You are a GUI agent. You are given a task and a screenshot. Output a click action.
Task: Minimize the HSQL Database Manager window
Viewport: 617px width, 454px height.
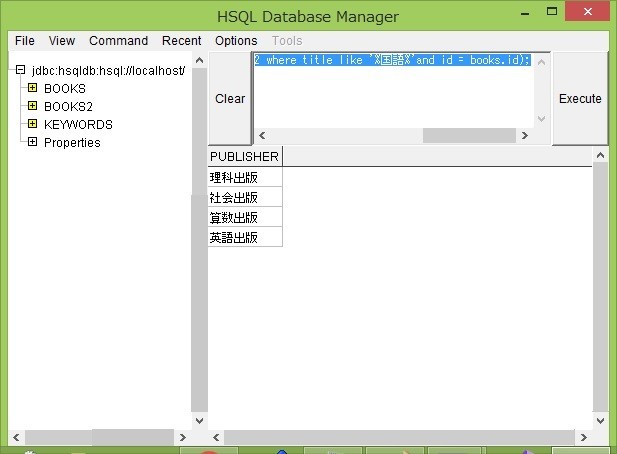tap(525, 12)
